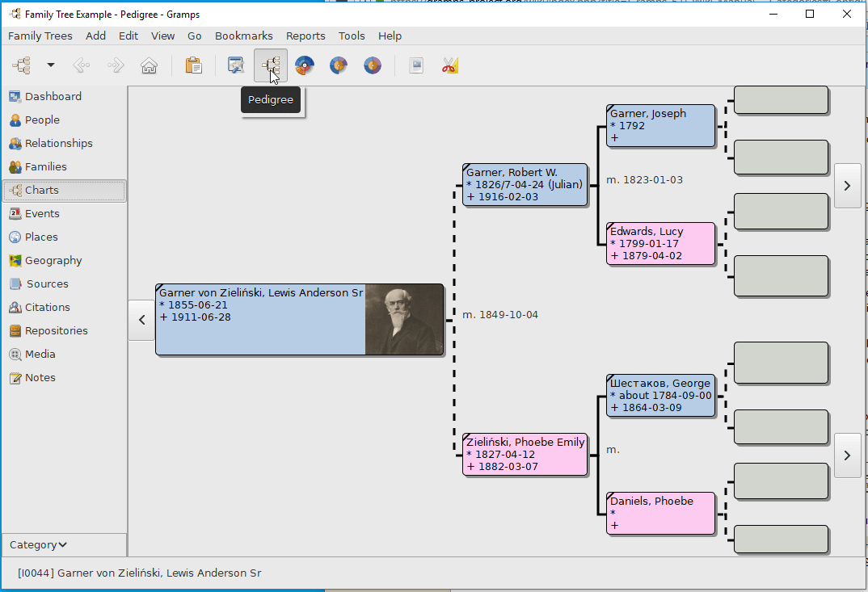The image size is (868, 592).
Task: Expand the Family Trees dropdown arrow
Action: [51, 65]
